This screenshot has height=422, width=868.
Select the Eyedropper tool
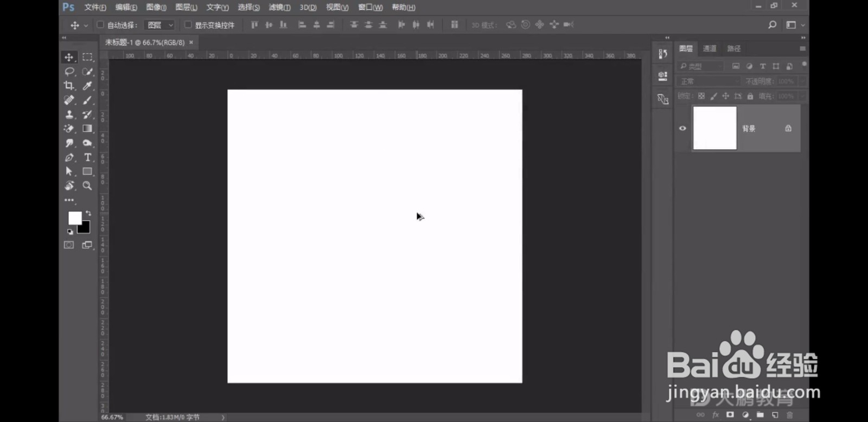coord(87,86)
